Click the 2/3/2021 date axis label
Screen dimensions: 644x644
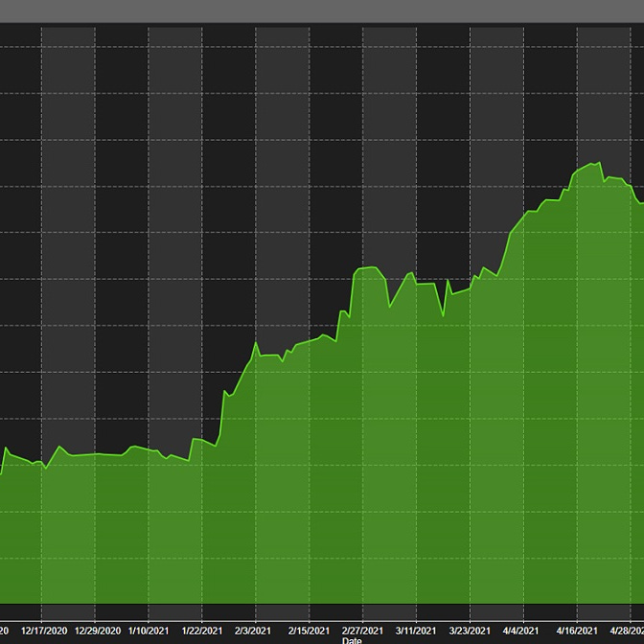coord(253,631)
